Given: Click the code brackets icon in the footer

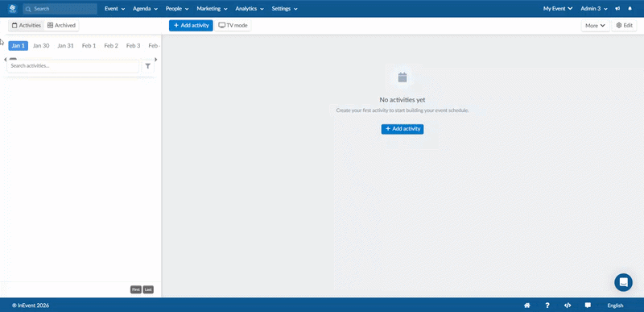Looking at the screenshot, I should pos(568,306).
